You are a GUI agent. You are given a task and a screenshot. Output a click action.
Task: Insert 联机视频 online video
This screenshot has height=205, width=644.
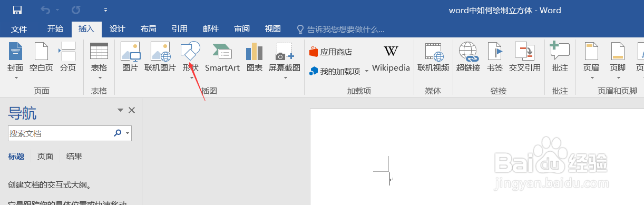point(433,58)
